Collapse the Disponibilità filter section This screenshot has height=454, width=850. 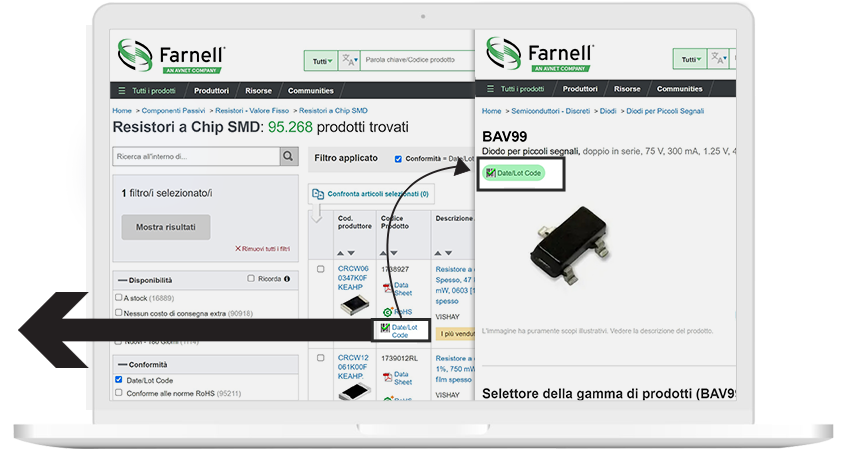123,280
